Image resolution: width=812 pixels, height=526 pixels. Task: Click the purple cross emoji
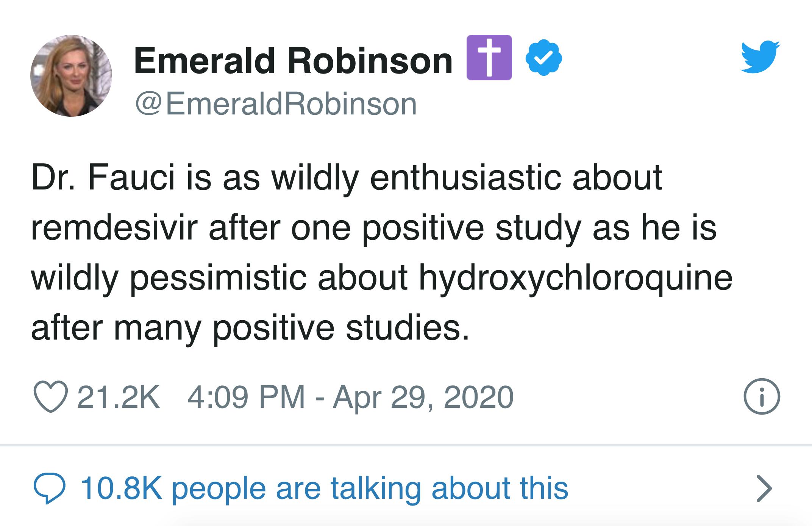tap(489, 58)
